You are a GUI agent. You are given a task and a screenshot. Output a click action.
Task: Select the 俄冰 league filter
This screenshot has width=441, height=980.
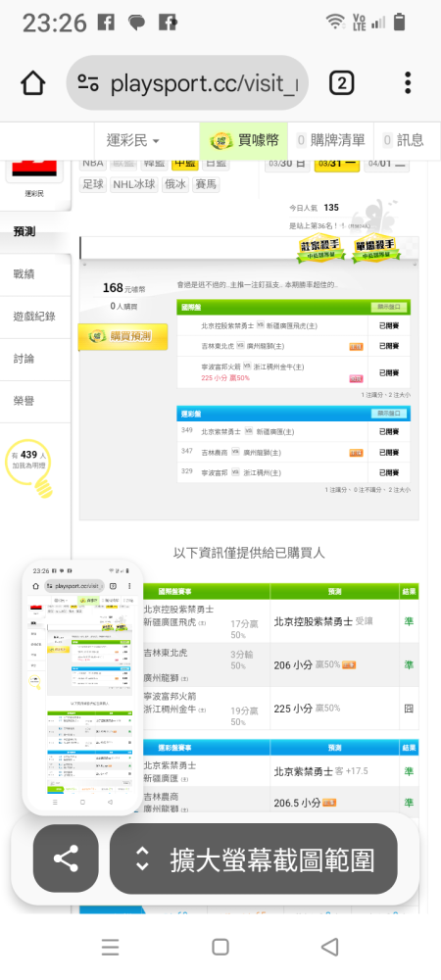(174, 184)
